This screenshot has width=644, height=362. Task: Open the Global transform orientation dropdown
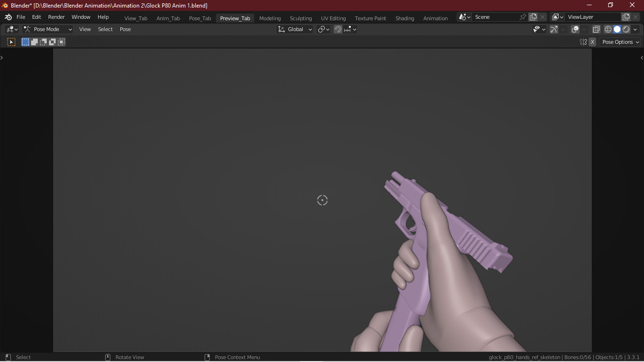point(295,29)
